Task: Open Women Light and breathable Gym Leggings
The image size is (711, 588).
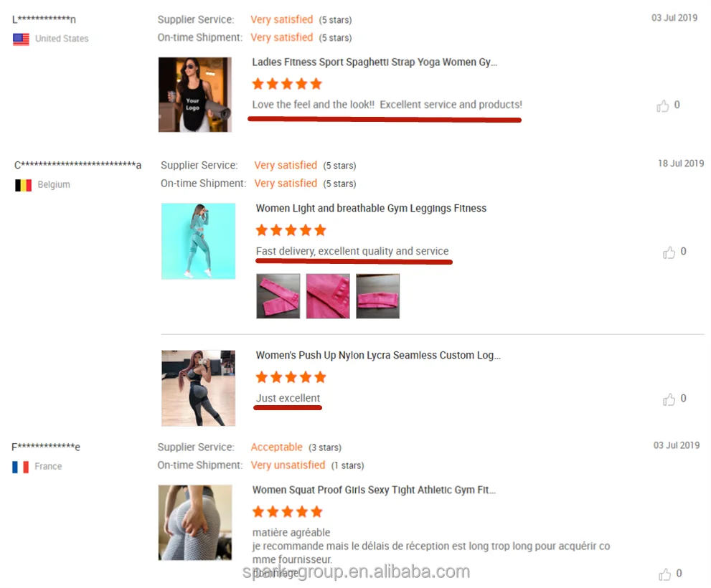Action: click(371, 208)
